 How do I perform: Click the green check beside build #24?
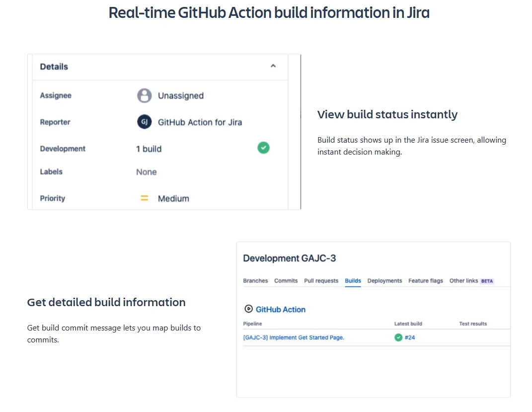click(x=398, y=337)
